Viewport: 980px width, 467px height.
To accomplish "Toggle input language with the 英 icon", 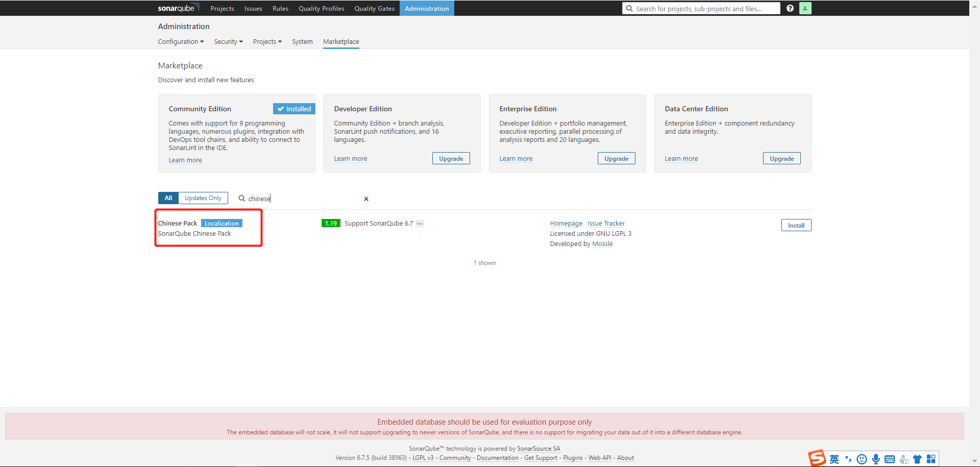I will [834, 459].
